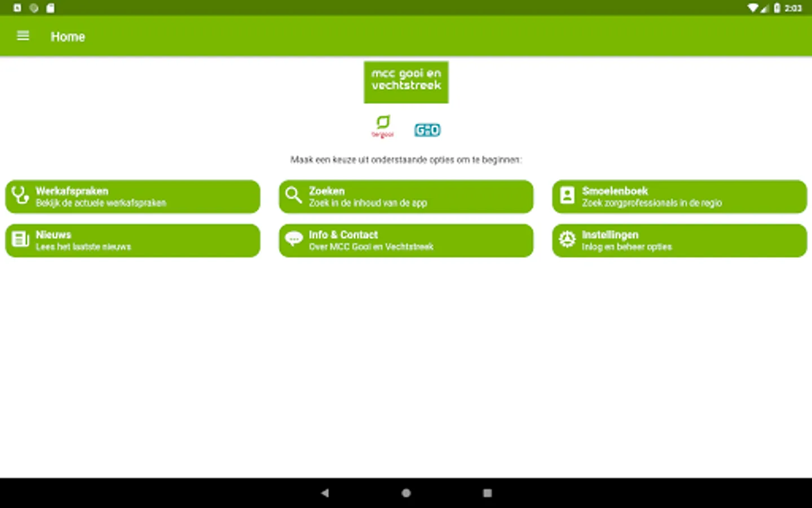Click 'Inlog en beheer opties' subtitle
Screen dimensions: 812x508
coord(627,247)
